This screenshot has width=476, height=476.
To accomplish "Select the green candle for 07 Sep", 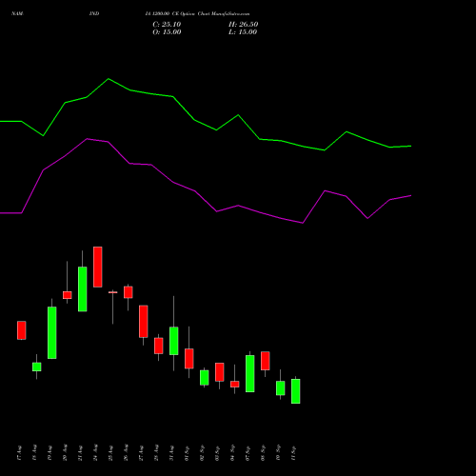I will (x=250, y=373).
